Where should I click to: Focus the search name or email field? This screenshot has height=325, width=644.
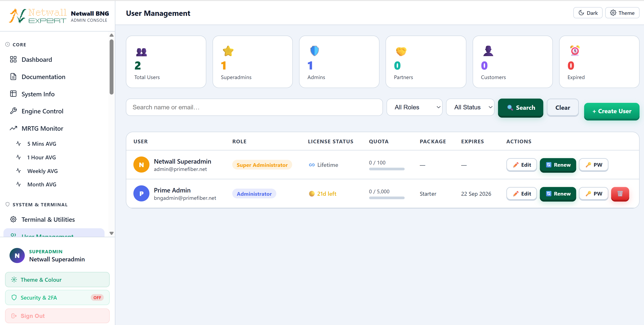click(x=254, y=107)
